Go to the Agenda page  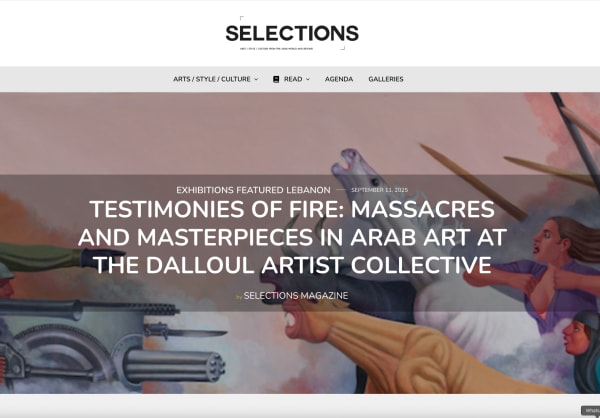[x=339, y=79]
